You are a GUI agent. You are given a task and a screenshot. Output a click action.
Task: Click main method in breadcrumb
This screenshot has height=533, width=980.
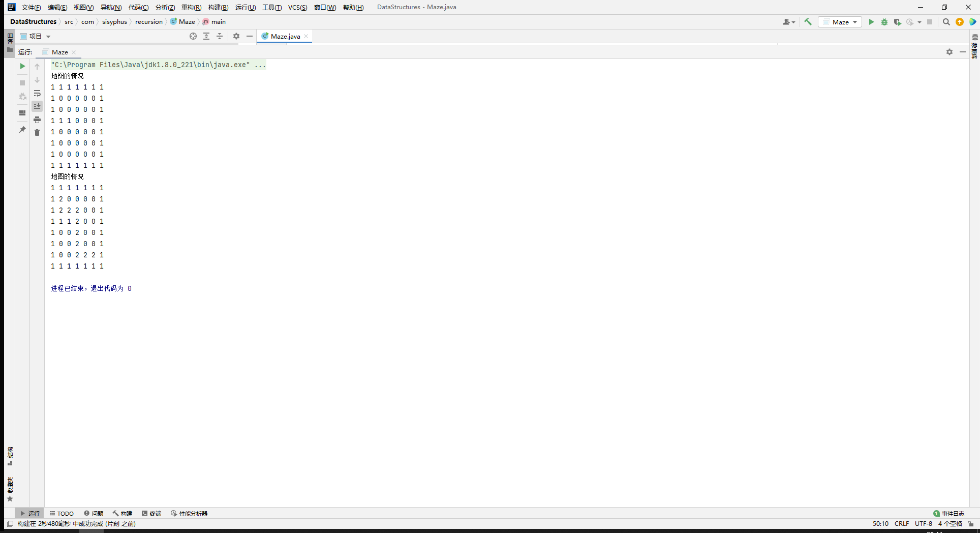[x=214, y=21]
